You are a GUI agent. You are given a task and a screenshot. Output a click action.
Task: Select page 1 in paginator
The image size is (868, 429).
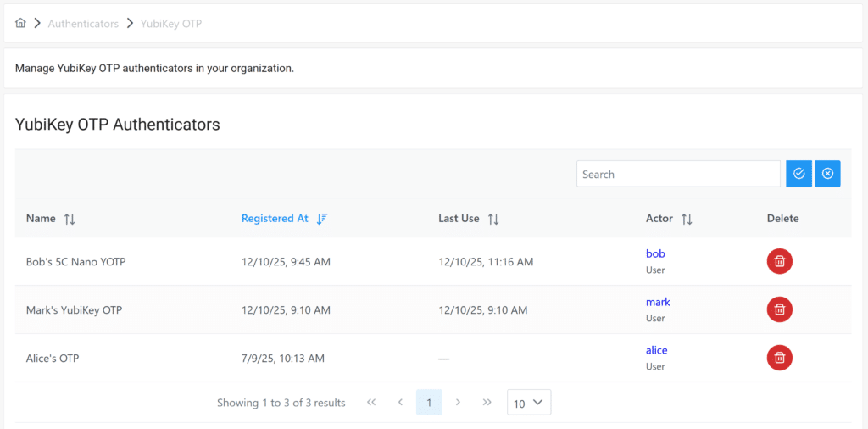click(x=429, y=403)
